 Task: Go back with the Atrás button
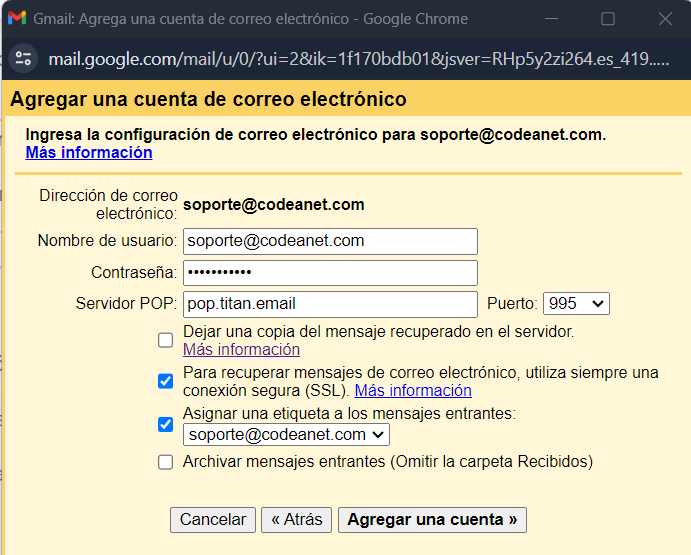point(297,520)
